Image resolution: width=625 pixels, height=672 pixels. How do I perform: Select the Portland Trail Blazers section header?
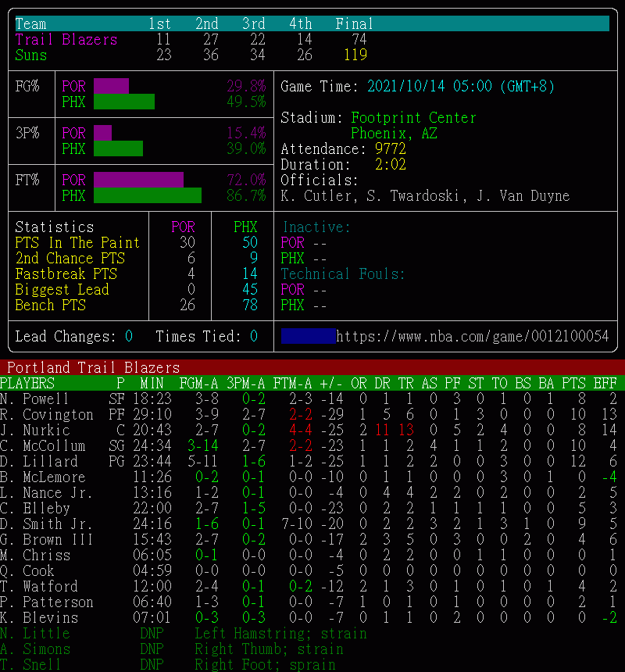click(94, 367)
